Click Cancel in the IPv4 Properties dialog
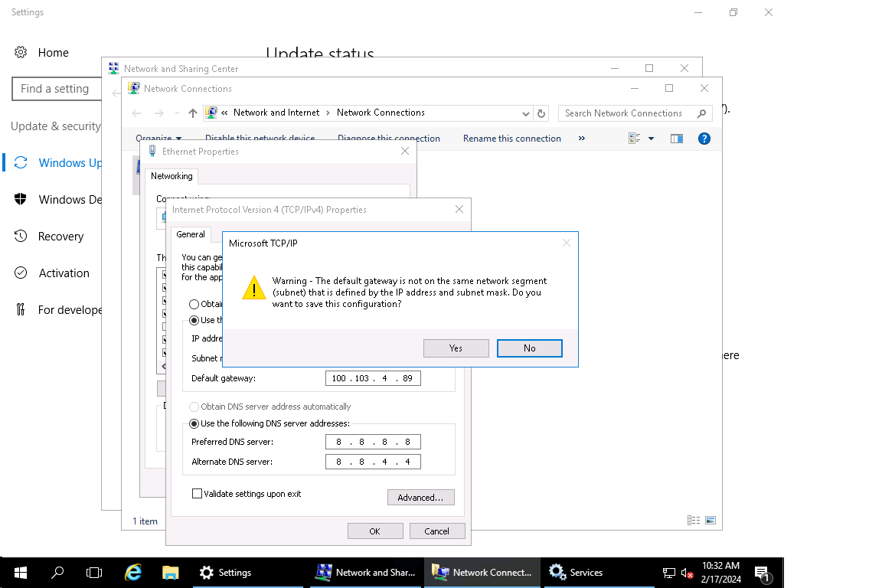This screenshot has width=882, height=588. [x=437, y=531]
